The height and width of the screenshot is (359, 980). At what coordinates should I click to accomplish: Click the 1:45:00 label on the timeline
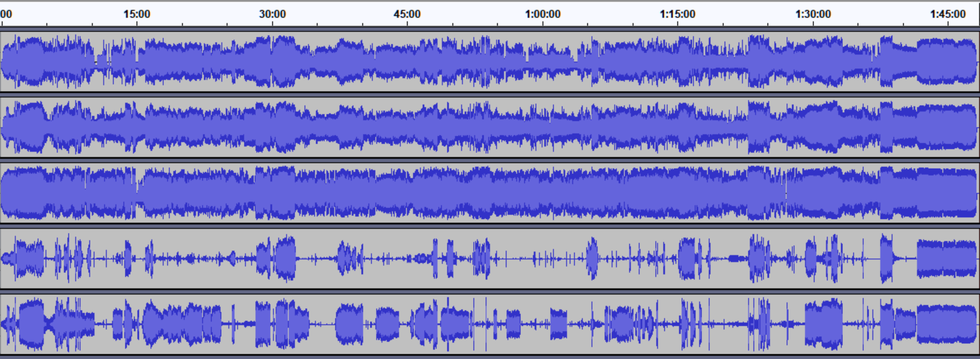tap(948, 14)
